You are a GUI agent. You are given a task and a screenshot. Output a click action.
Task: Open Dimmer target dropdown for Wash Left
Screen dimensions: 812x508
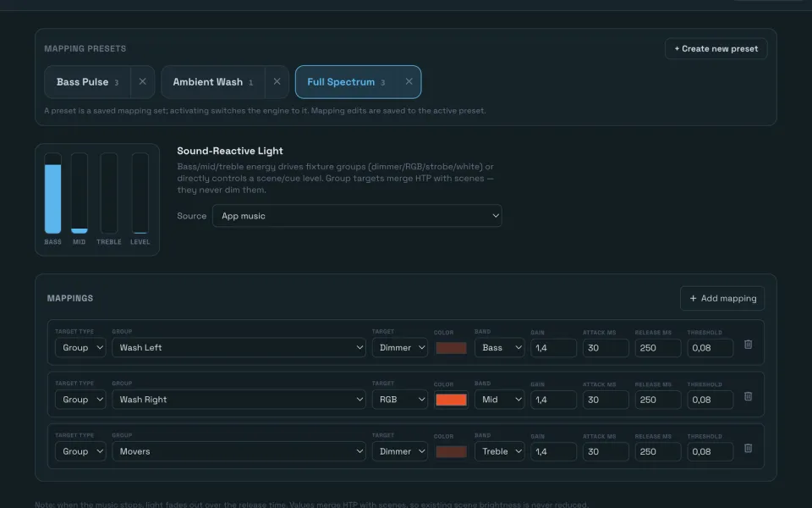tap(400, 348)
